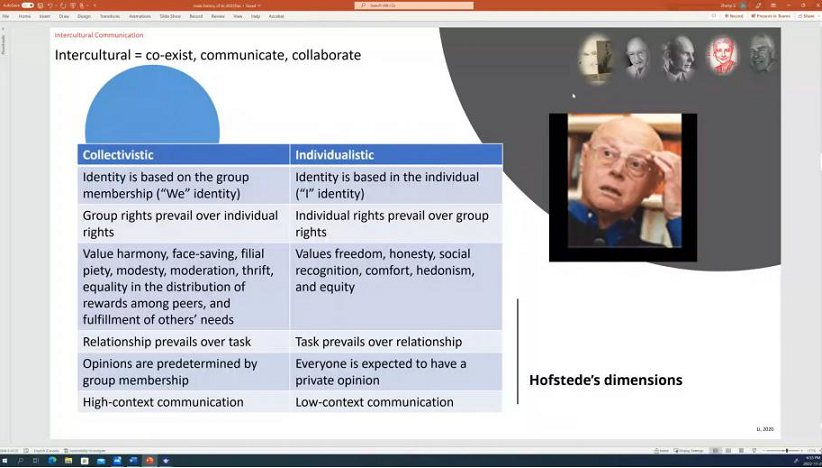Toggle the AutoSave switch
The image size is (822, 468).
pyautogui.click(x=27, y=5)
